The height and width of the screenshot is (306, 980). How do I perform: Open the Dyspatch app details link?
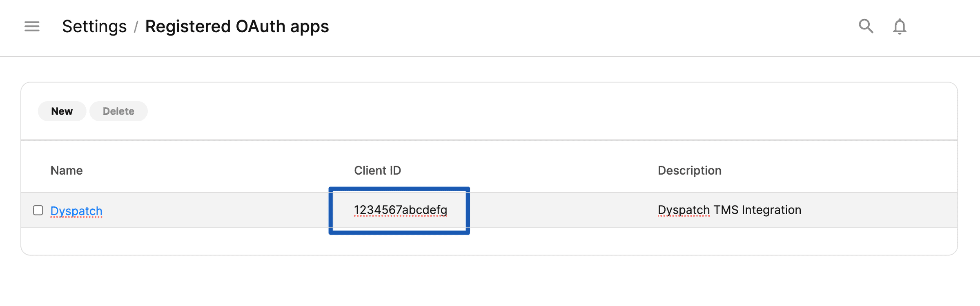76,211
